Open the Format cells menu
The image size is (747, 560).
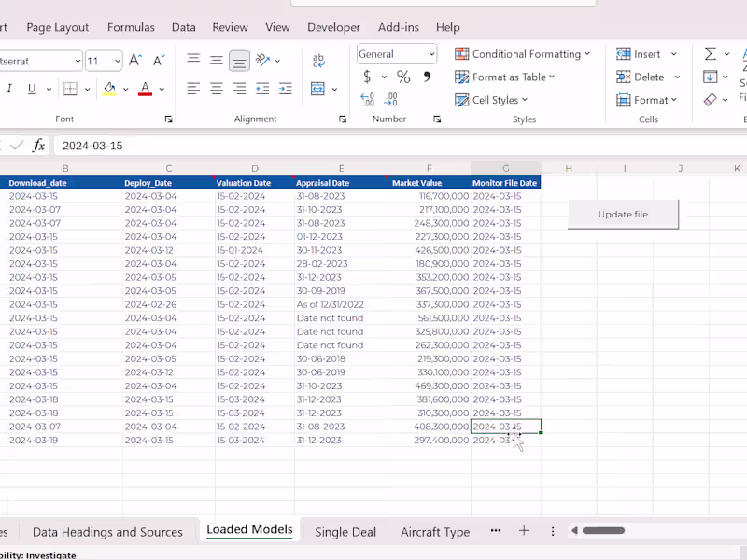646,100
